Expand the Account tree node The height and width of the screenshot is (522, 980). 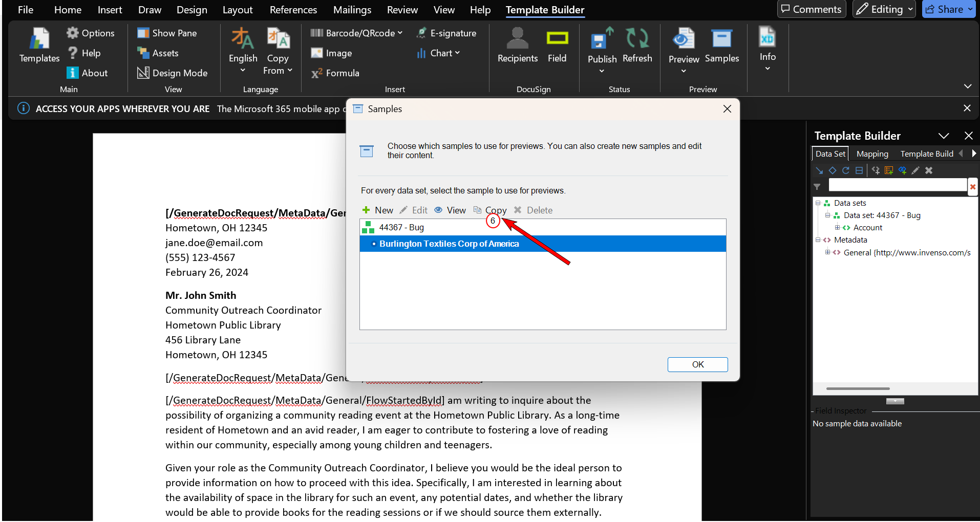(838, 228)
